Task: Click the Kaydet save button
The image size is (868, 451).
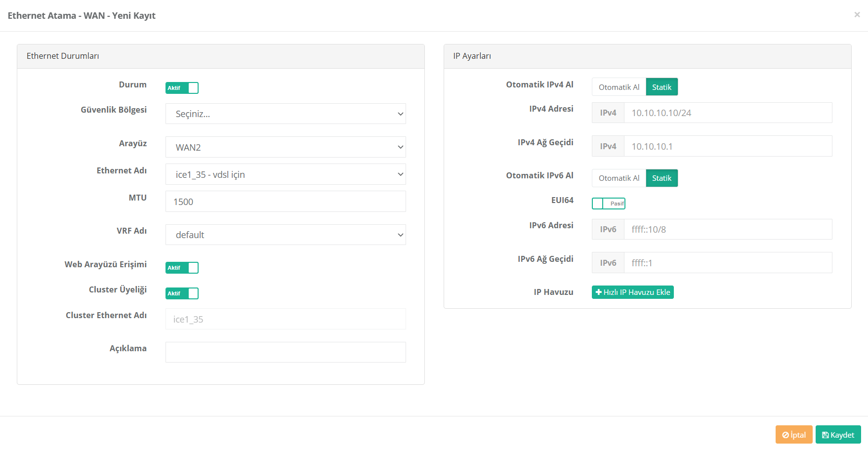Action: [x=838, y=435]
